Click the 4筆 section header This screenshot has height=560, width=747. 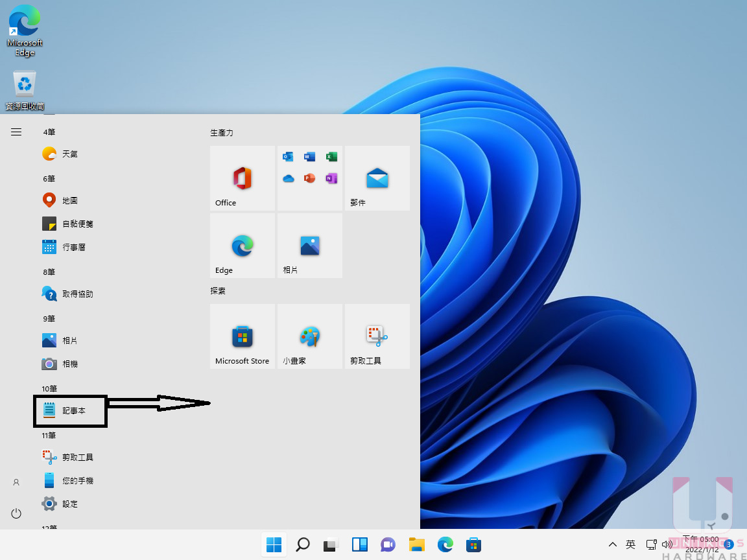pos(49,132)
